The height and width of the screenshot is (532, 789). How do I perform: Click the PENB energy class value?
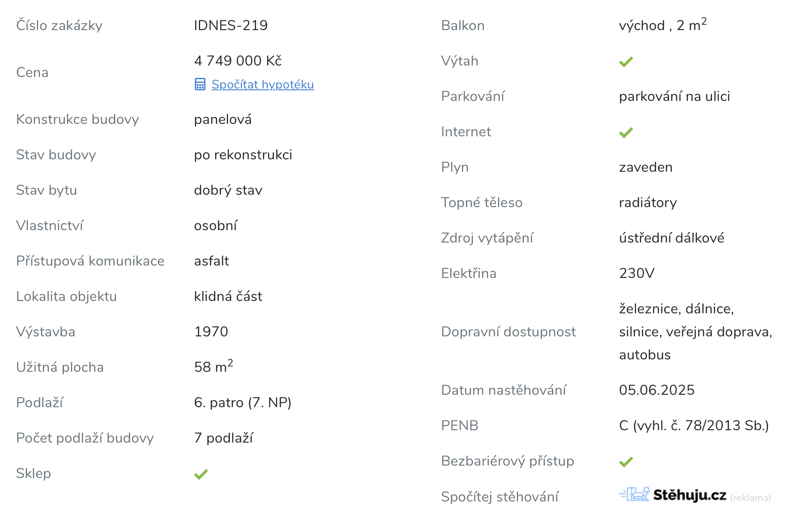click(x=694, y=425)
